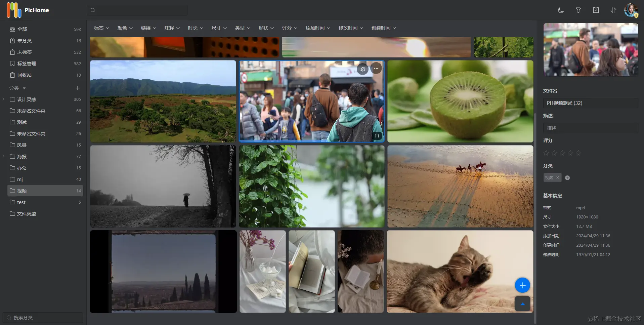This screenshot has height=325, width=644.
Task: Select the foggy umbrella figure thumbnail
Action: [x=163, y=186]
